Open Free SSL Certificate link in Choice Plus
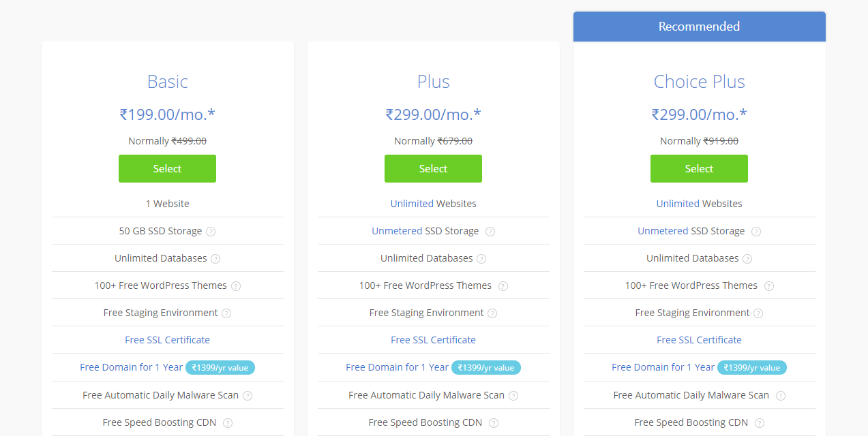Screen dimensions: 868x436 pos(699,340)
